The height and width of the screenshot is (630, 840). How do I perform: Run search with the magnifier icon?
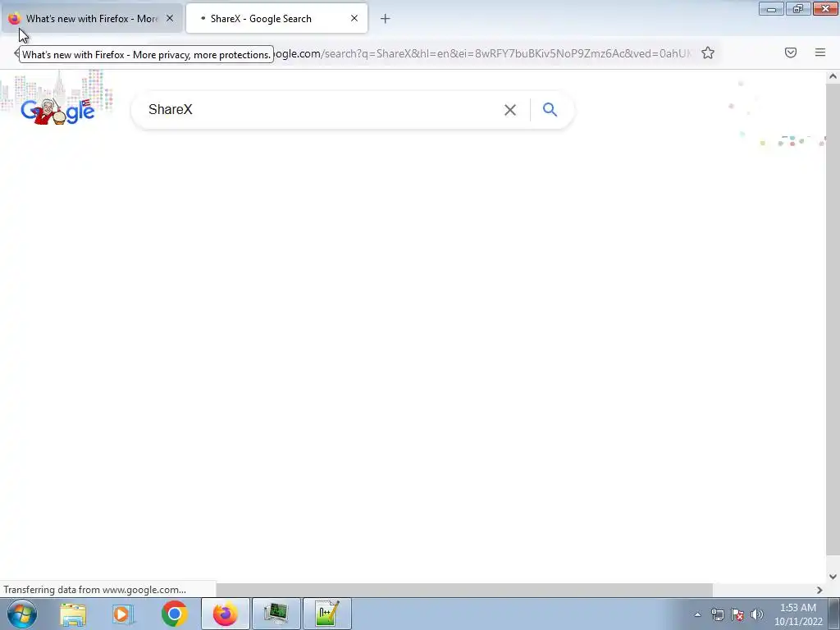coord(550,110)
